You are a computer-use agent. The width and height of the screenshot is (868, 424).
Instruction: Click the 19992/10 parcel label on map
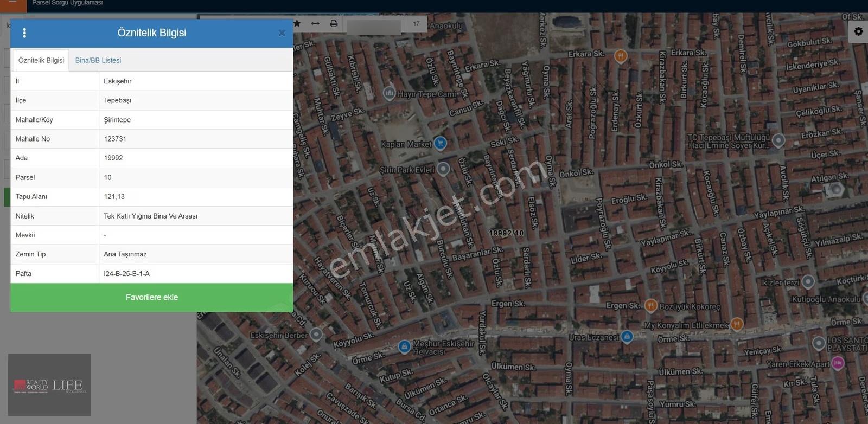point(506,233)
